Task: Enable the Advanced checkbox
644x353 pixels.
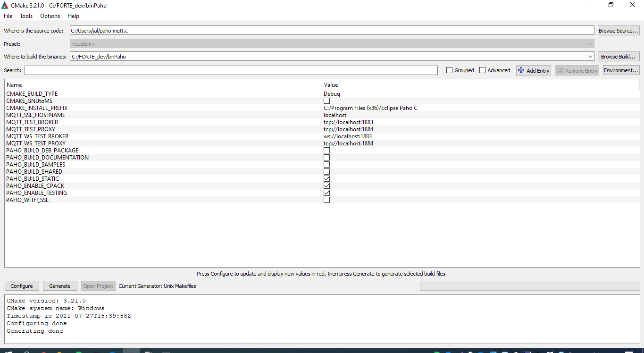Action: (x=482, y=70)
